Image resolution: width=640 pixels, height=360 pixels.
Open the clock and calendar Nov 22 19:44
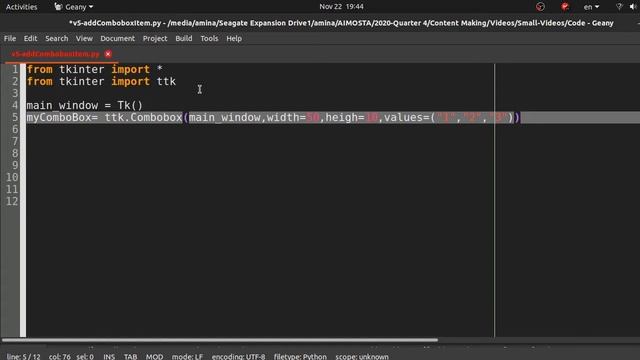342,7
